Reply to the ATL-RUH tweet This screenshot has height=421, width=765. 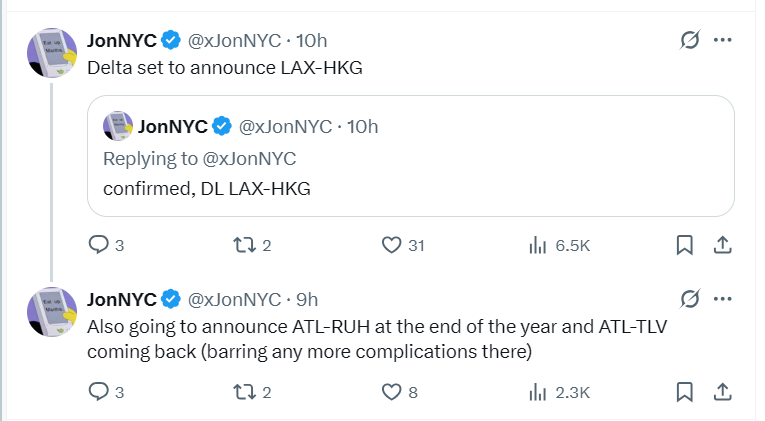[99, 392]
